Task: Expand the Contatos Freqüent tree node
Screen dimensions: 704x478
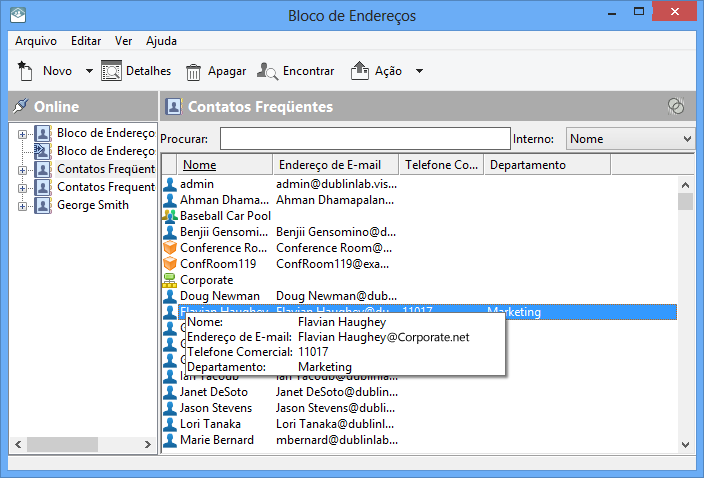Action: click(x=22, y=170)
